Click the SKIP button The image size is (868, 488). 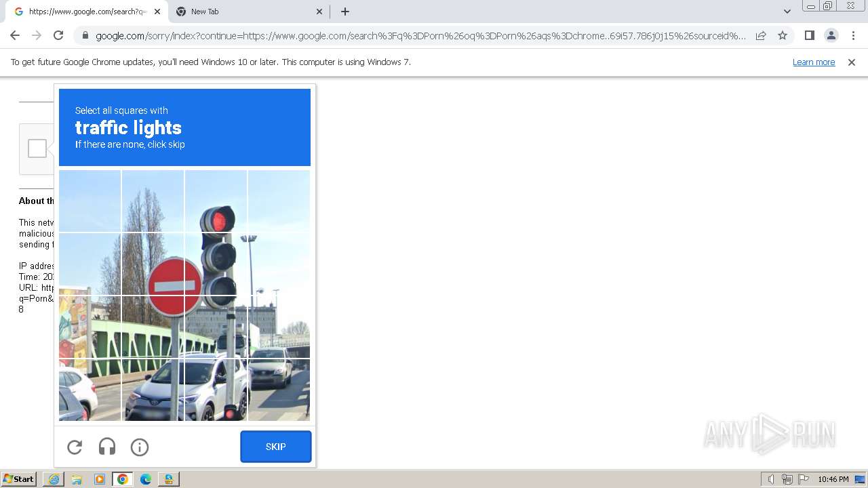pyautogui.click(x=276, y=447)
